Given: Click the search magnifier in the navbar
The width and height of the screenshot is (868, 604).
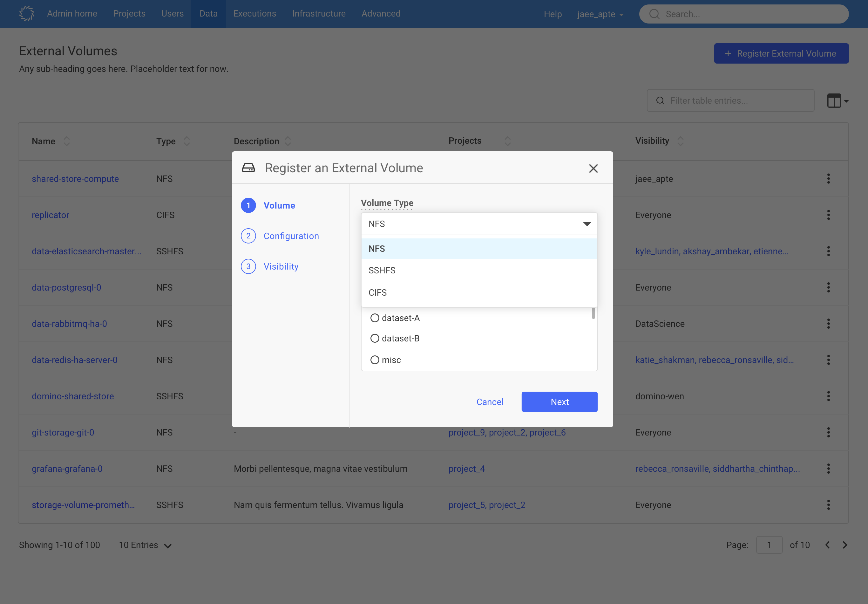Looking at the screenshot, I should [654, 14].
